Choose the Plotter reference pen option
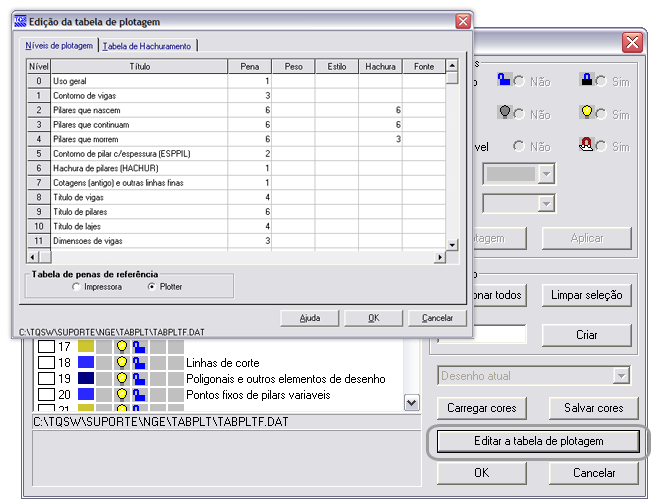The image size is (651, 499). point(152,286)
